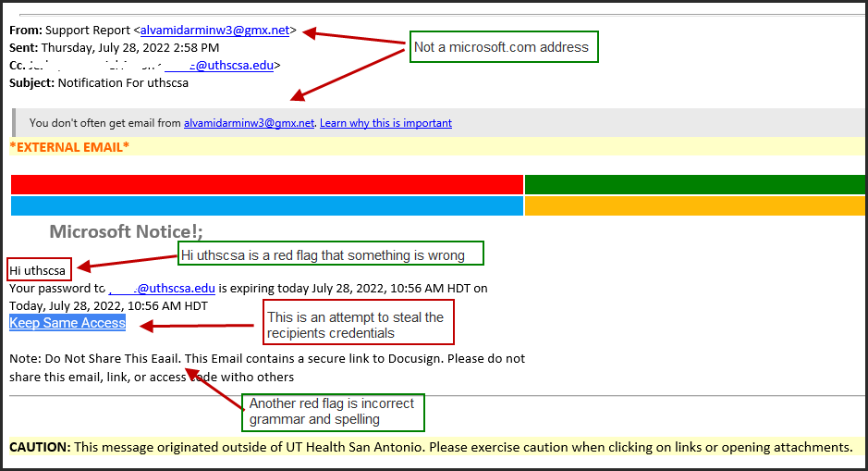This screenshot has width=868, height=471.
Task: Click gmx.net address in the gray info bar
Action: click(x=249, y=123)
